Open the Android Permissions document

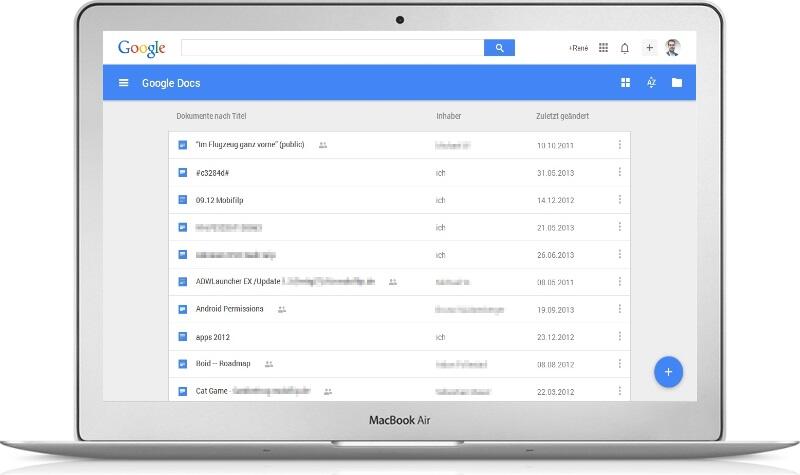pyautogui.click(x=230, y=309)
